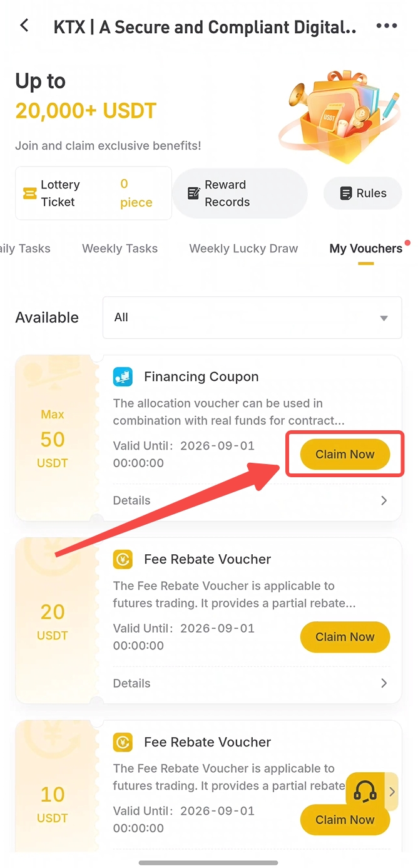Tap the 20 USDT Fee Rebate Voucher icon
The height and width of the screenshot is (868, 418).
tap(123, 559)
